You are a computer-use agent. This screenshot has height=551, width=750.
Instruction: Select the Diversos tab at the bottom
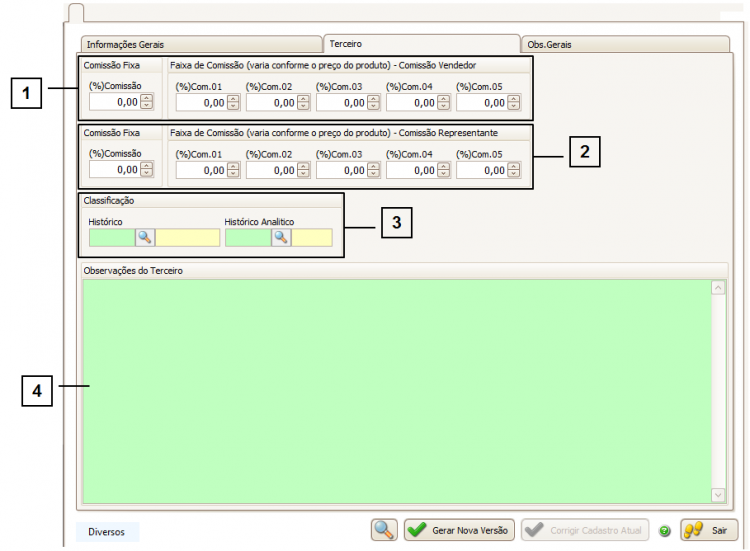[107, 532]
